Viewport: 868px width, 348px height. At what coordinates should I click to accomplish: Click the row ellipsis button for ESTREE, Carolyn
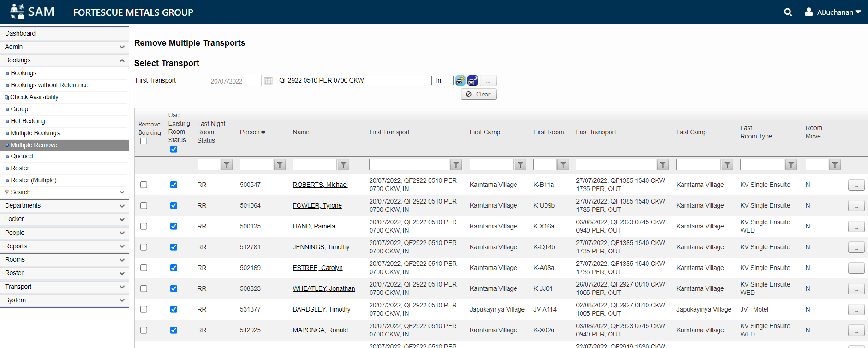pyautogui.click(x=856, y=268)
